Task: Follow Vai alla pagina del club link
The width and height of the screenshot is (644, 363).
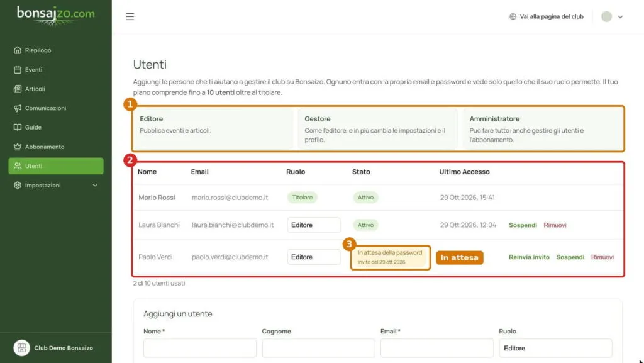Action: pos(547,16)
